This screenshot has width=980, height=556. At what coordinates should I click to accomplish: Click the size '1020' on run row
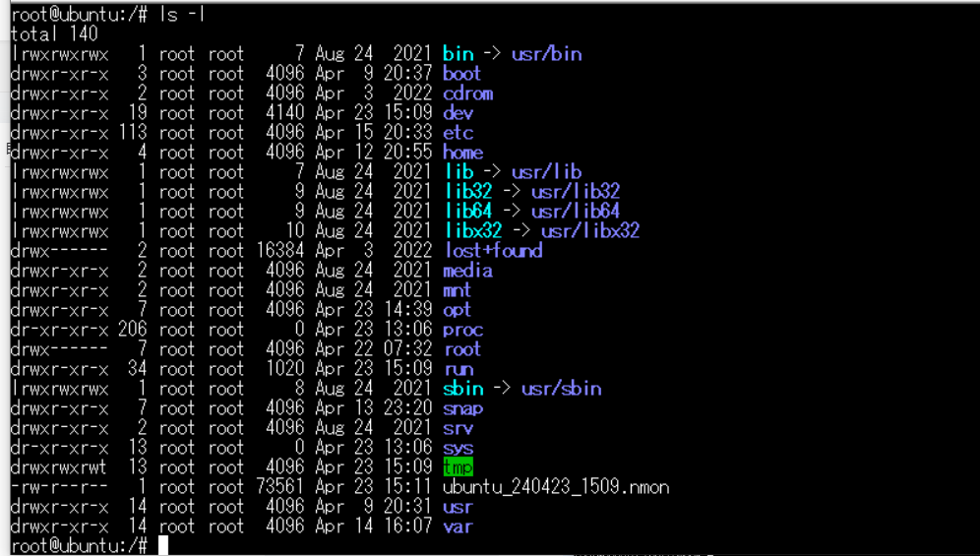click(285, 369)
